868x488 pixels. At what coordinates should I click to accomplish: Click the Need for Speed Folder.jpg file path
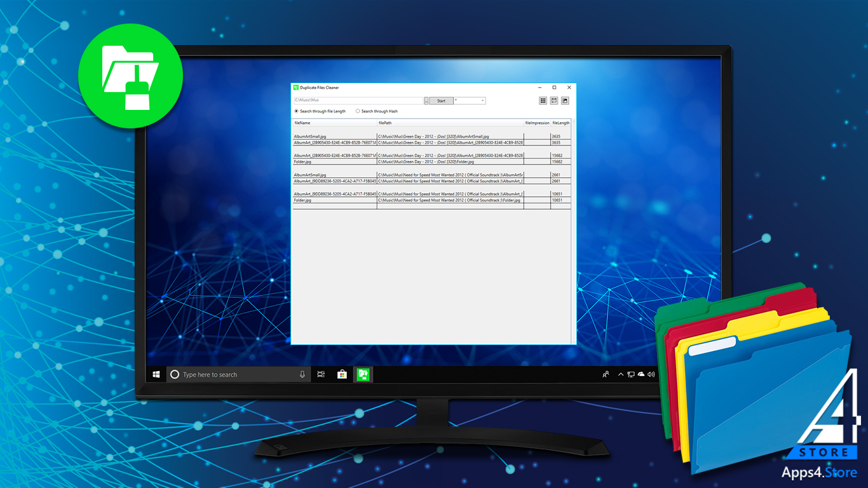pyautogui.click(x=451, y=200)
